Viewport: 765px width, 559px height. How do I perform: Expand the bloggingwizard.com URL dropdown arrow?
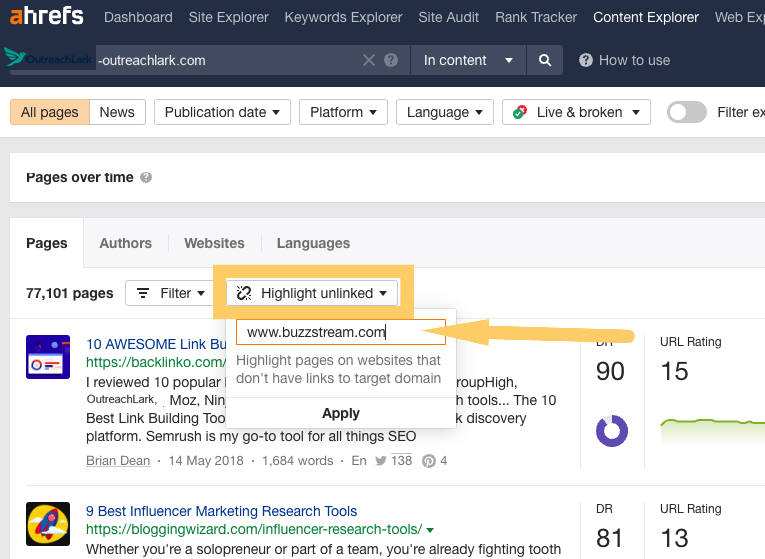(430, 530)
